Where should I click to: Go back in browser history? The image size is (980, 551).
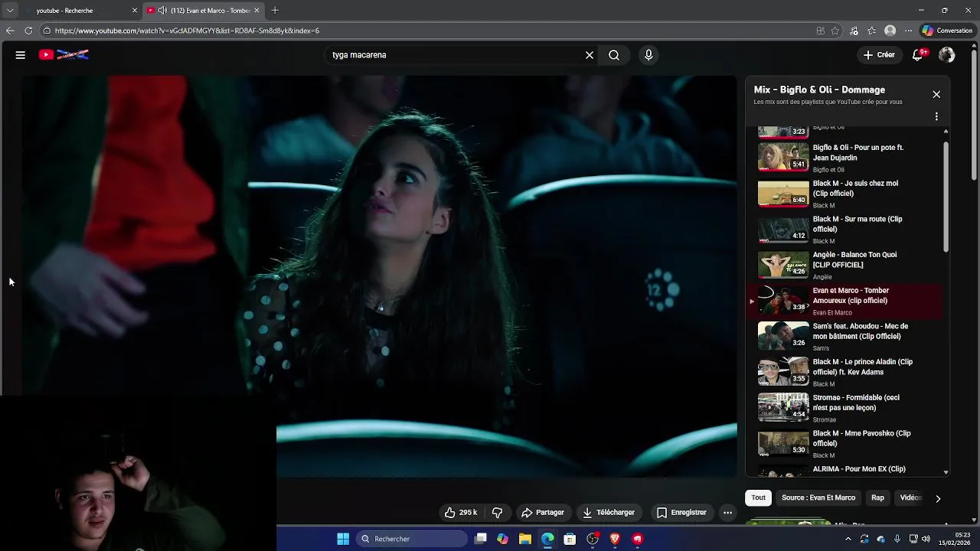pos(10,31)
